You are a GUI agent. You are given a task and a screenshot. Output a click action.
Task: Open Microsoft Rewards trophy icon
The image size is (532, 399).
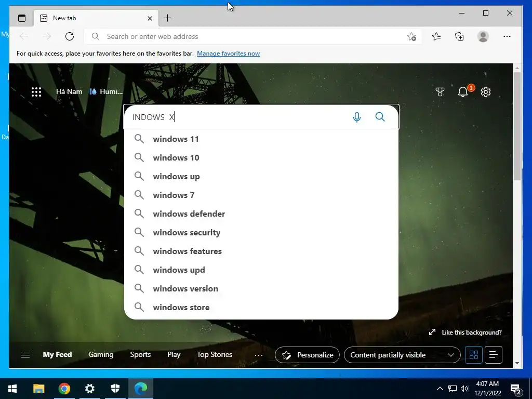click(x=440, y=92)
